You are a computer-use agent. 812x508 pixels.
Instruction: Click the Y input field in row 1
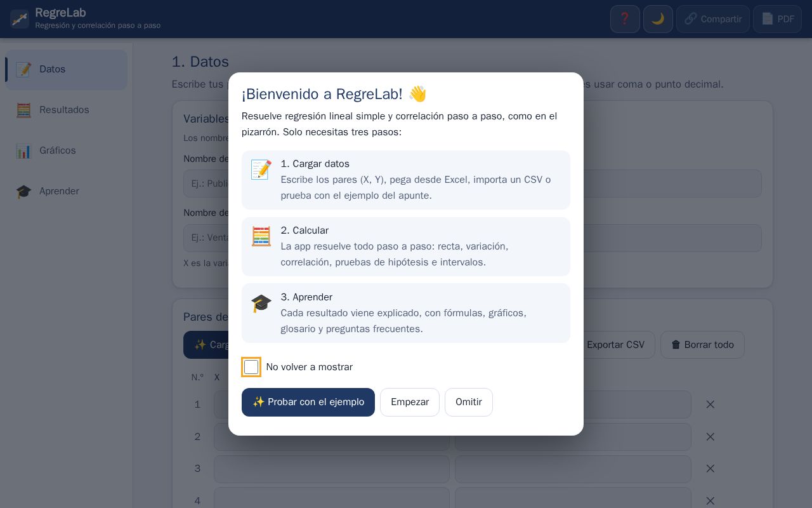pos(573,404)
